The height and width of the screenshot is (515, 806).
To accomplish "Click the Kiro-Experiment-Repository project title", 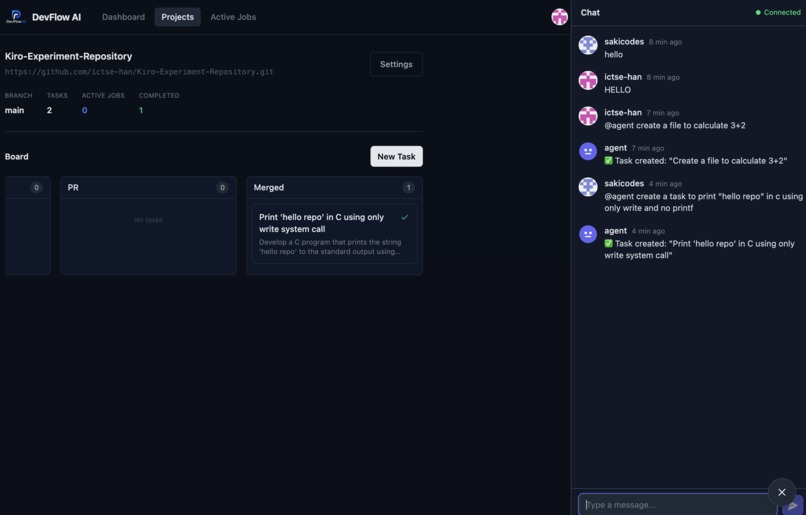I will 68,56.
